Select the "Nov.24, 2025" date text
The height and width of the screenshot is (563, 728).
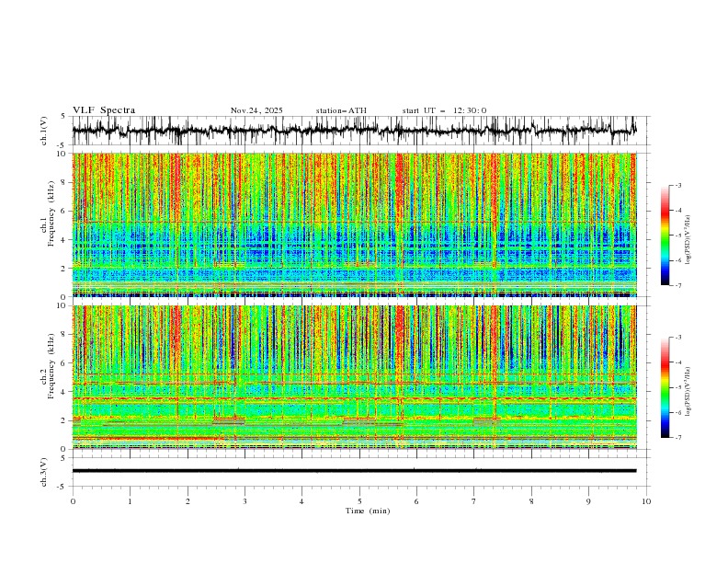pos(256,110)
